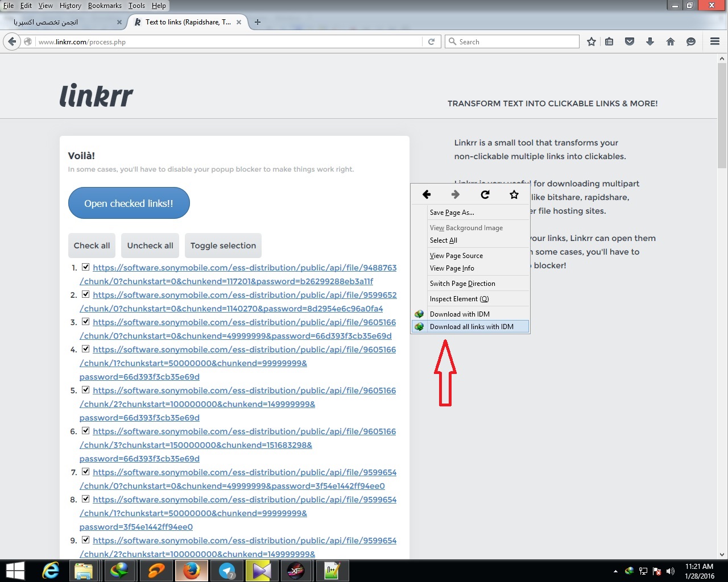Click the context menu Bookmark star
Screen dimensions: 728x582
(x=514, y=194)
